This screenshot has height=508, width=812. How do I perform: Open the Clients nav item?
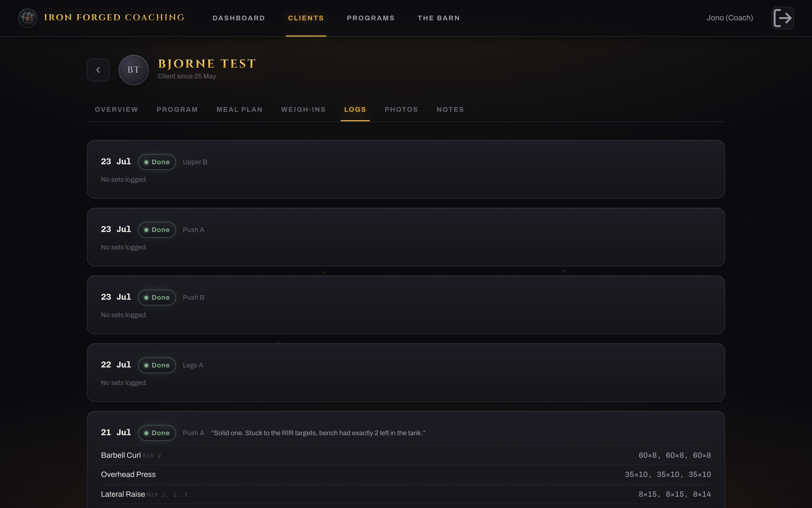pyautogui.click(x=306, y=18)
